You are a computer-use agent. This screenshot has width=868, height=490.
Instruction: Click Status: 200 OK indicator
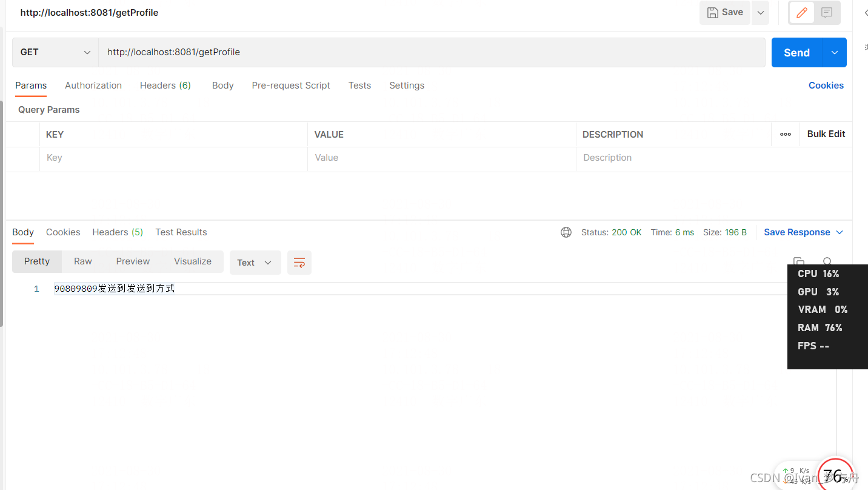tap(611, 232)
